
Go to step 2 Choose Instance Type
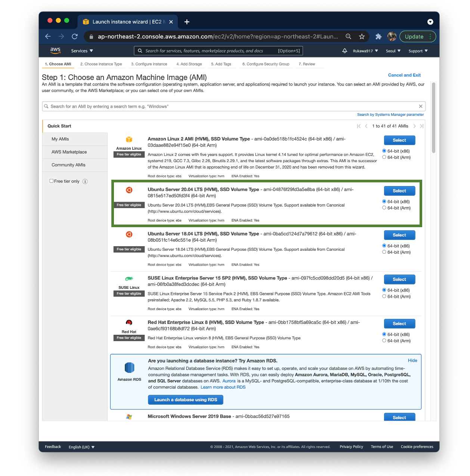[x=101, y=64]
